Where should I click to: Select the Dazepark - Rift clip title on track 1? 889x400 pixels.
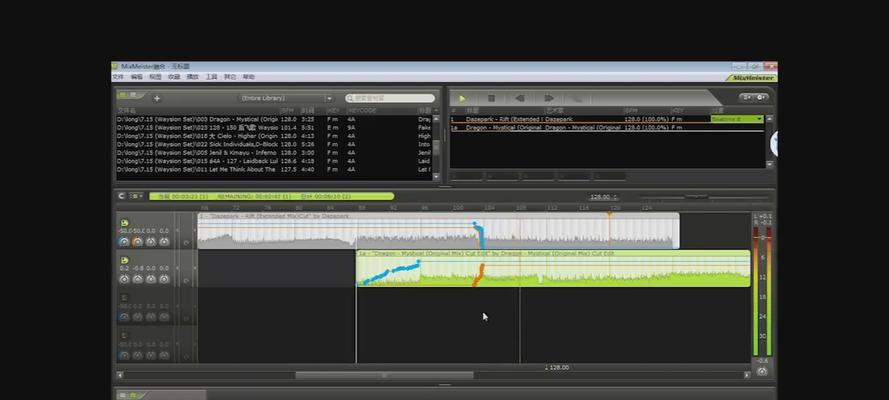[274, 216]
